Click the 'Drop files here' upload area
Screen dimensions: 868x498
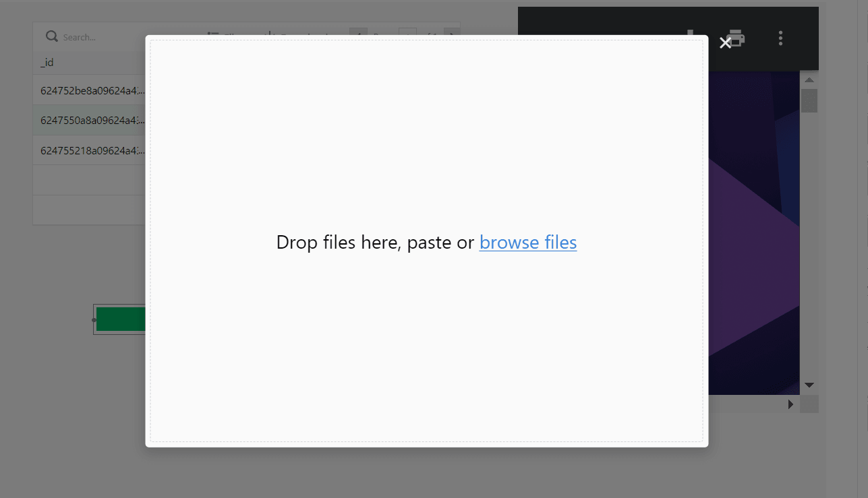point(426,337)
